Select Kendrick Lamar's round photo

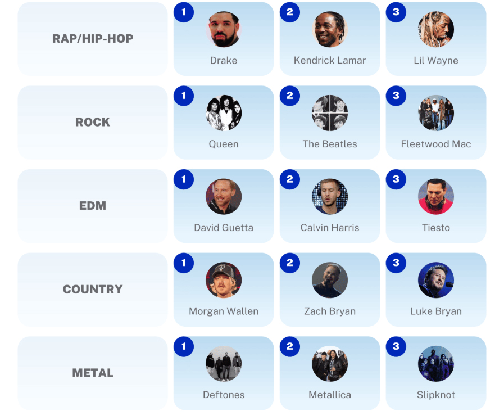(329, 29)
